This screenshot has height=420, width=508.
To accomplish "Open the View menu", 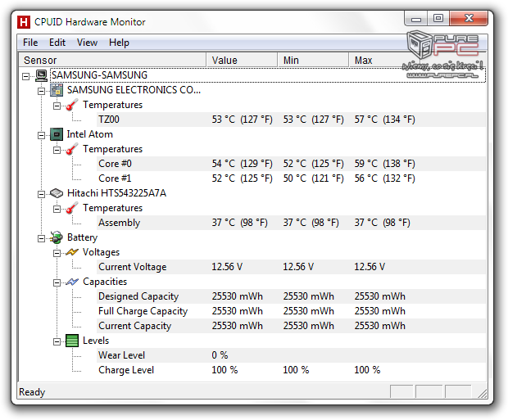I will pos(87,43).
